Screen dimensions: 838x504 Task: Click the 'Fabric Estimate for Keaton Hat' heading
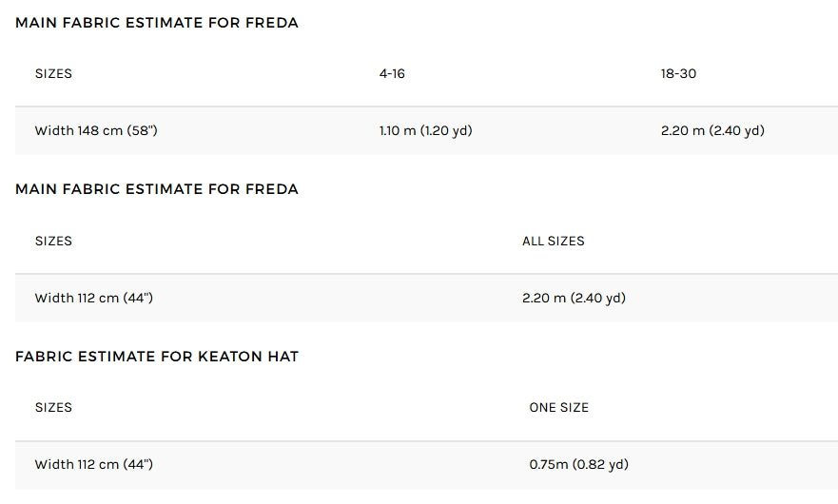click(157, 357)
